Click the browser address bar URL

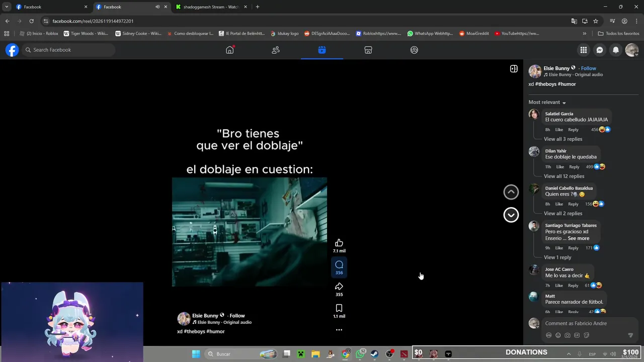pos(93,21)
